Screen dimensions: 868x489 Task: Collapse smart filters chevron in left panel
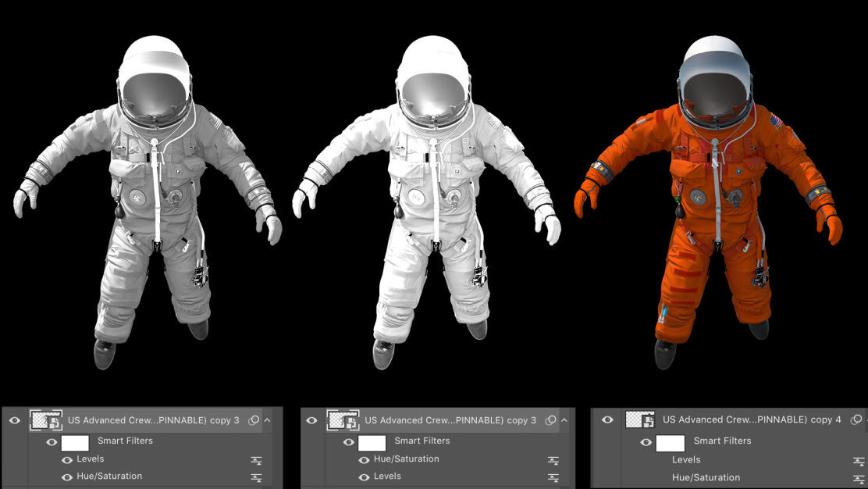coord(268,420)
